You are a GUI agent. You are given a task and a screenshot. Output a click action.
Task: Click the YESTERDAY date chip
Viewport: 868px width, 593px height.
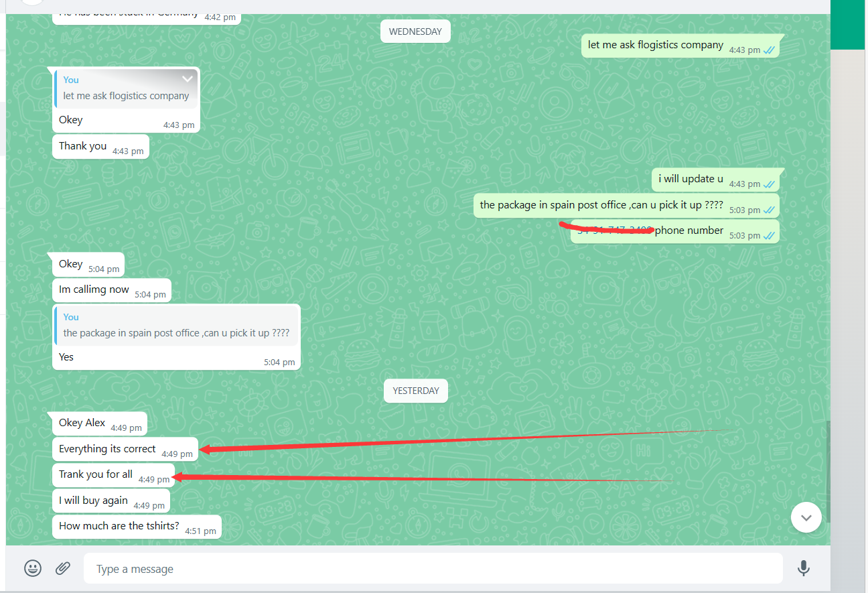(415, 391)
